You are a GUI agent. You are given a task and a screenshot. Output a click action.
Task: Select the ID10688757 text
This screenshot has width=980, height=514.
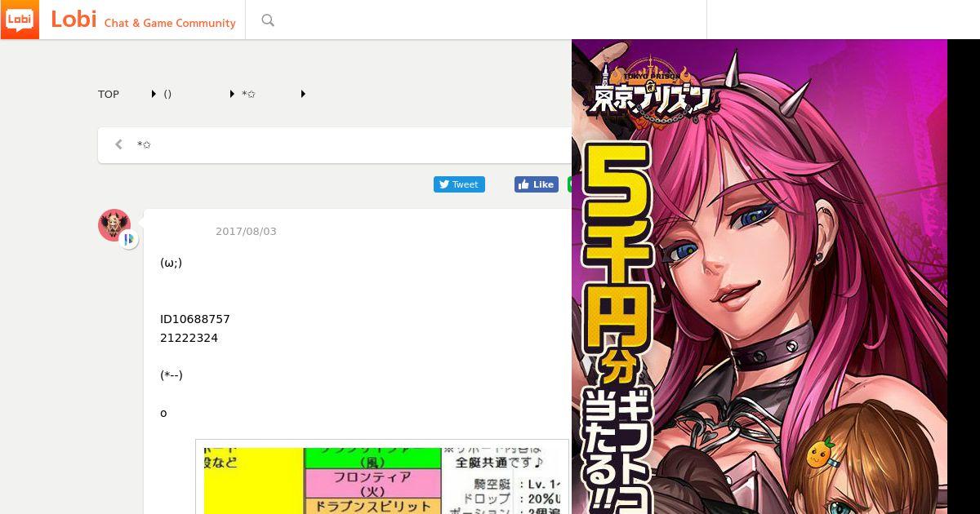[x=195, y=319]
